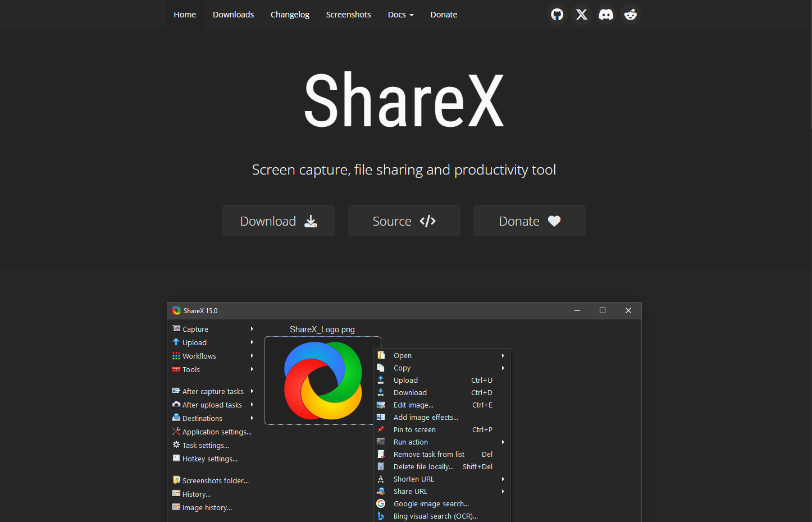Click the Bing visual search icon
Screen dimensions: 812x522
point(381,516)
